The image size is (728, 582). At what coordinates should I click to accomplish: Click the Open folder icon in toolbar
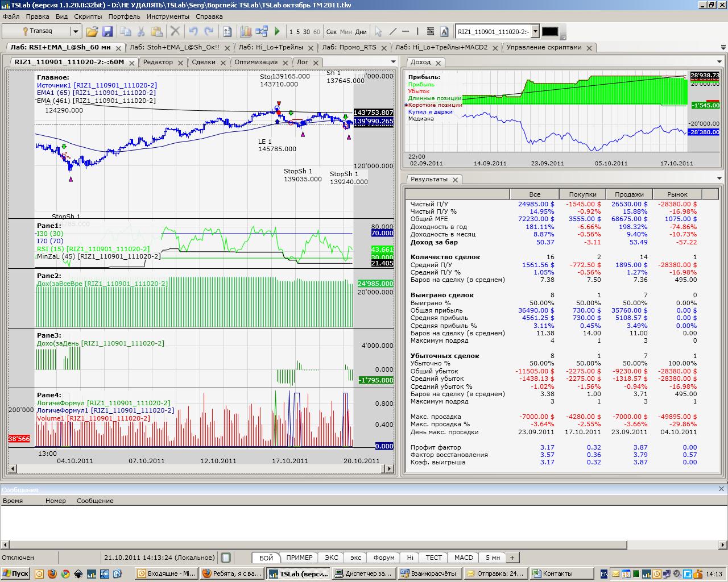[92, 32]
